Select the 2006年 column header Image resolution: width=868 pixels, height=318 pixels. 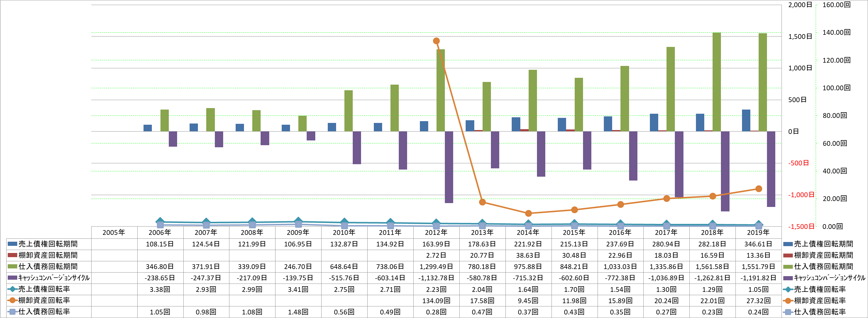tap(160, 232)
